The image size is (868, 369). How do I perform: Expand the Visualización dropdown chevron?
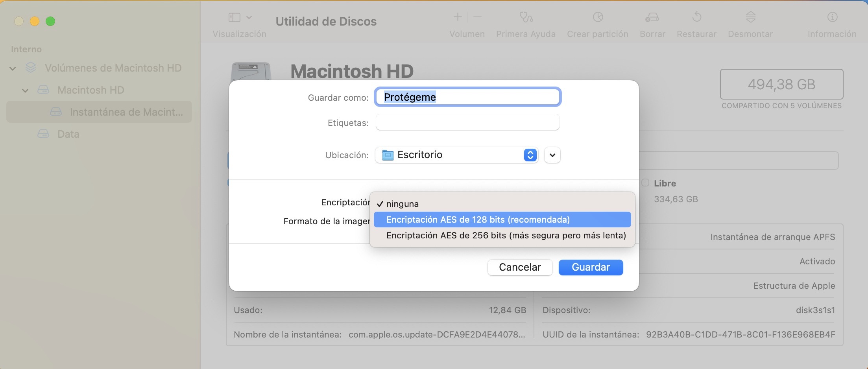click(249, 17)
